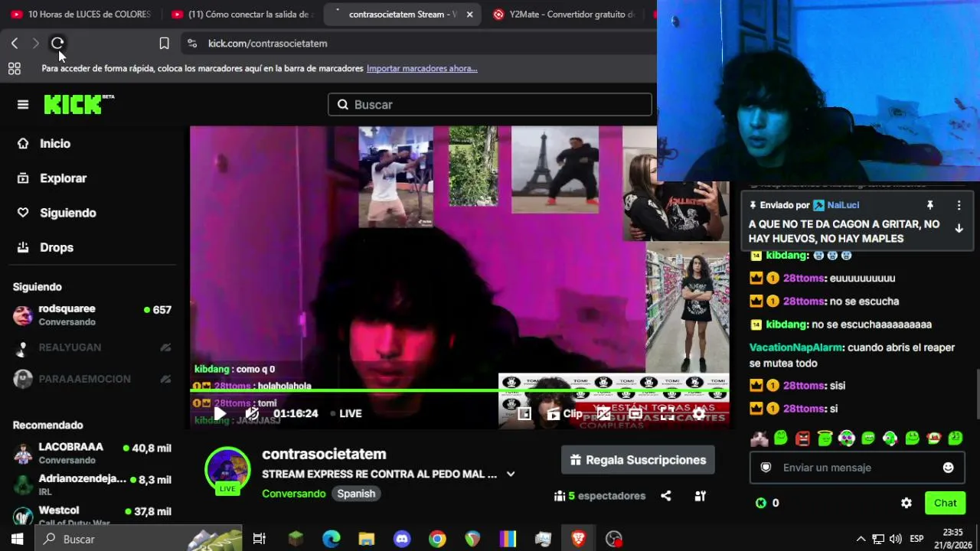This screenshot has height=551, width=980.
Task: Click the browser address bar
Action: pos(419,44)
